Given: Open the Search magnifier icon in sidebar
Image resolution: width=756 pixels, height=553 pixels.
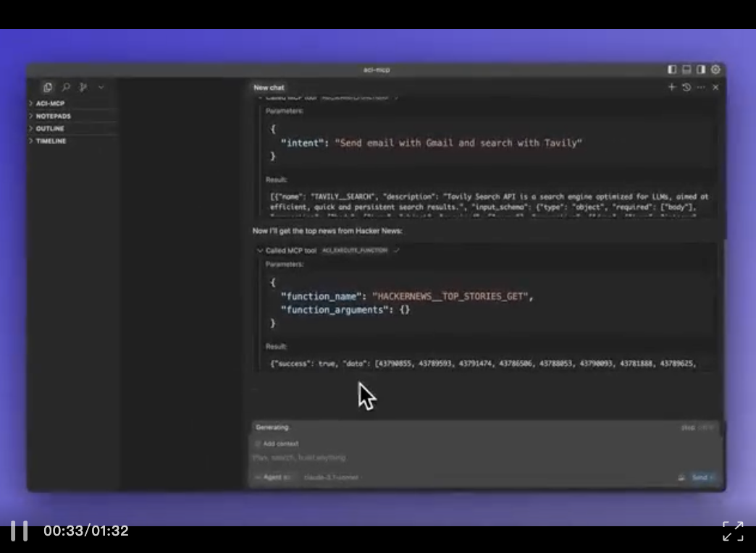Looking at the screenshot, I should click(66, 88).
